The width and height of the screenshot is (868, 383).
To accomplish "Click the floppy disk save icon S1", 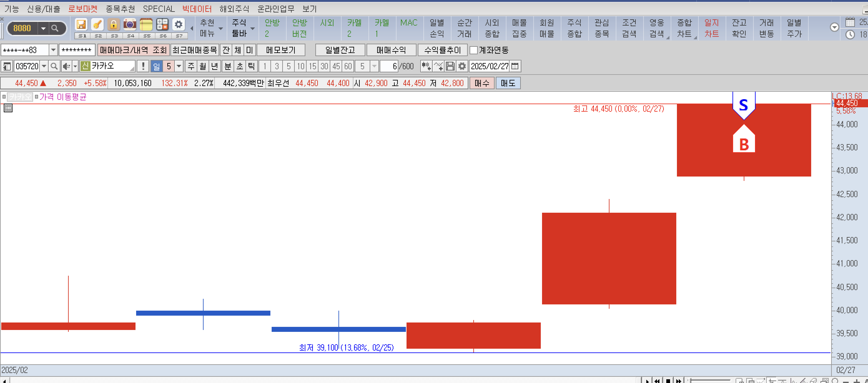I will pos(81,25).
